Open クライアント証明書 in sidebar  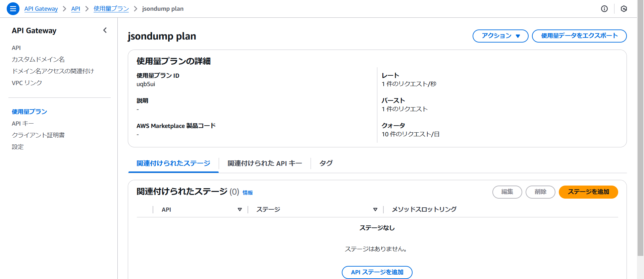(x=38, y=135)
